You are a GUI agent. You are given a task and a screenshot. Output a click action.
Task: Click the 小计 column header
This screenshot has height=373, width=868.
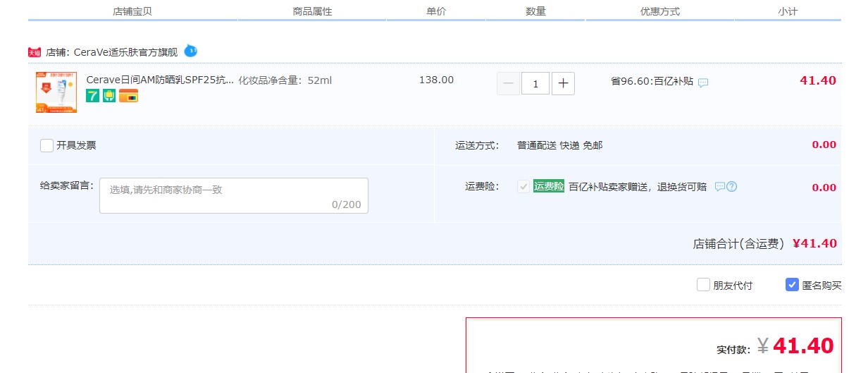click(788, 11)
